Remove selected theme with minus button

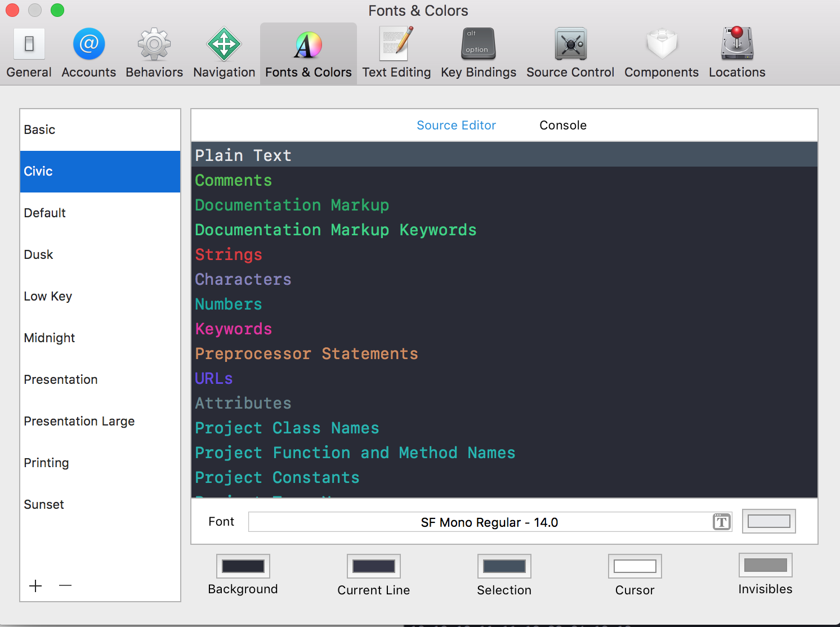pyautogui.click(x=65, y=586)
